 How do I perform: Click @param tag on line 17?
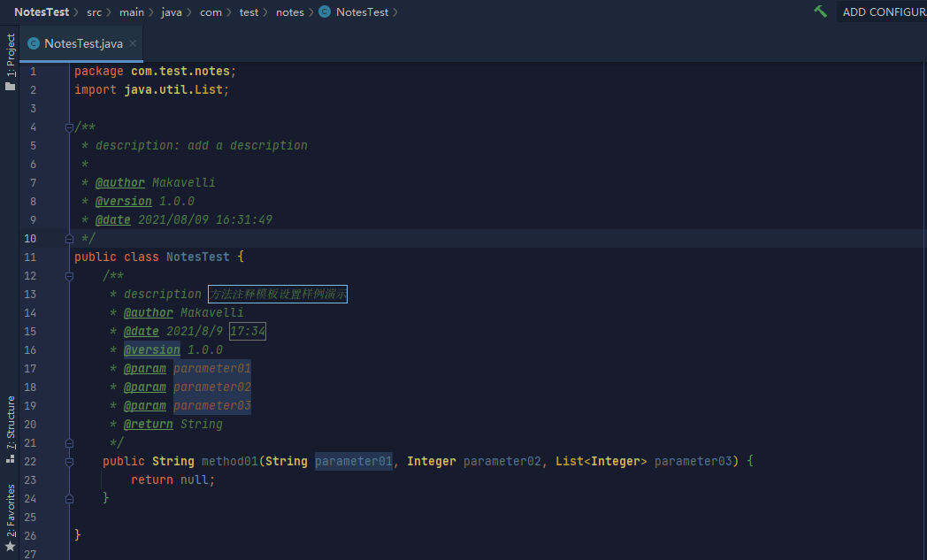(x=145, y=368)
